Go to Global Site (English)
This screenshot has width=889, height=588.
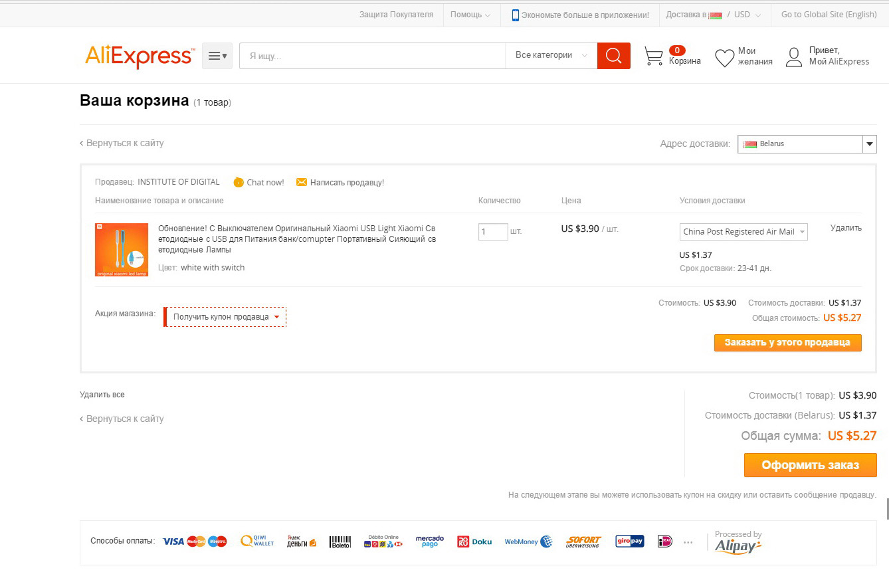click(829, 15)
